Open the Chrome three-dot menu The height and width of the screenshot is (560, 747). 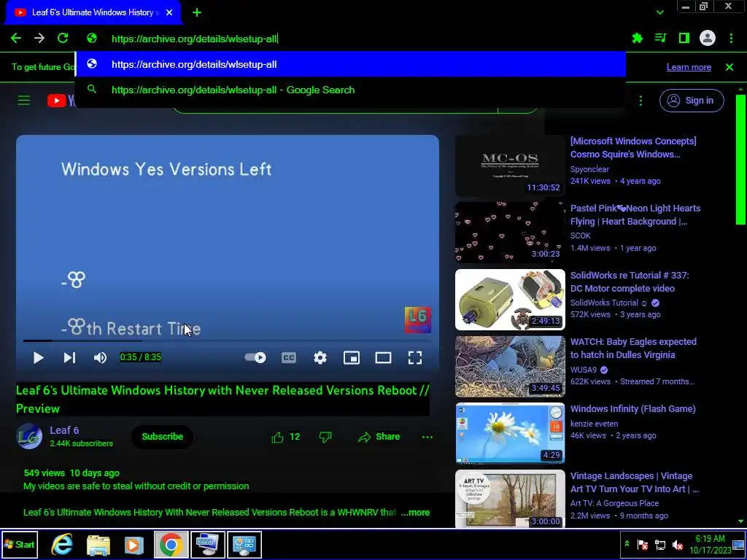pos(731,38)
